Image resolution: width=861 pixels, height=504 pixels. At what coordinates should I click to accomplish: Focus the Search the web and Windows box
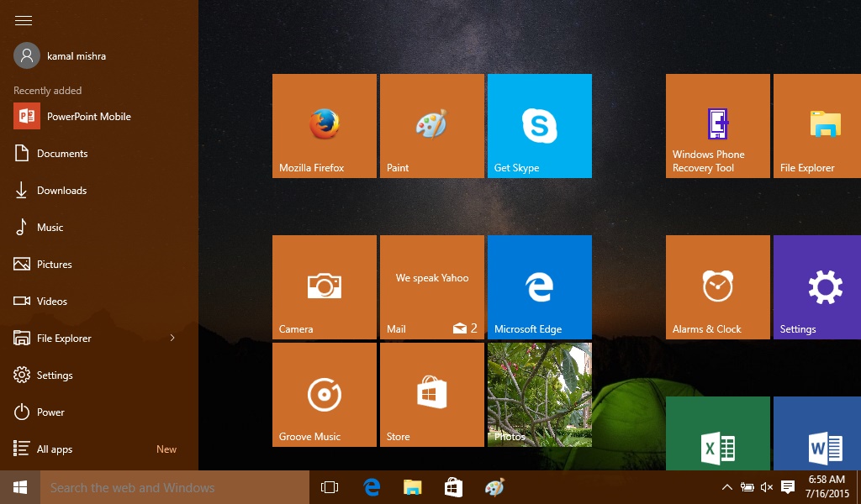pyautogui.click(x=175, y=487)
